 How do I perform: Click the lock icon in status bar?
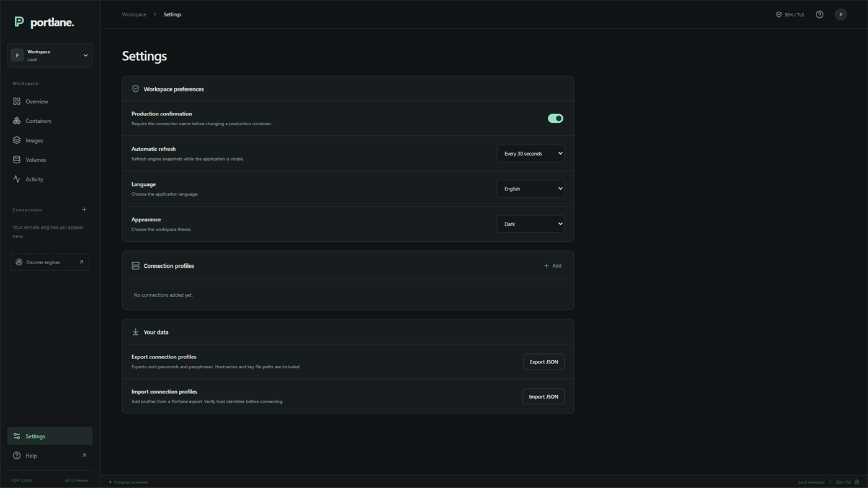[857, 482]
